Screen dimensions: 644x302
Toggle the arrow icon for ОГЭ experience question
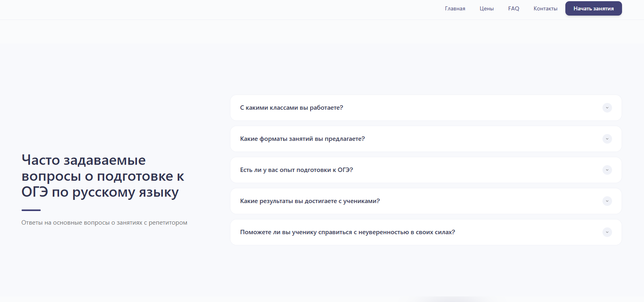(x=607, y=170)
